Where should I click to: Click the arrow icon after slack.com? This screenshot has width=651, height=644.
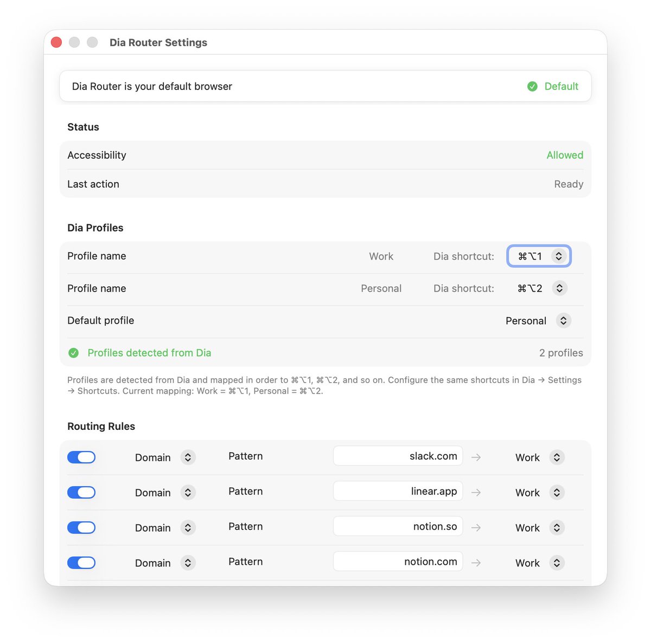pyautogui.click(x=476, y=458)
